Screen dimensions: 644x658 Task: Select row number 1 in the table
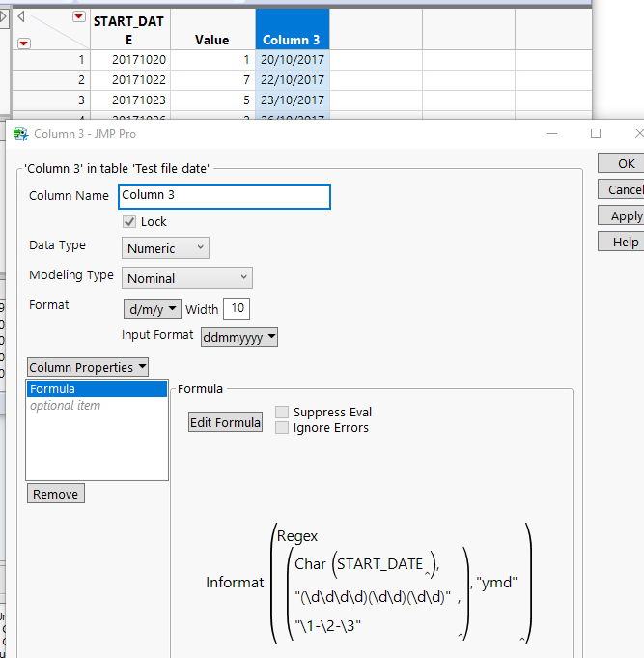(51, 60)
